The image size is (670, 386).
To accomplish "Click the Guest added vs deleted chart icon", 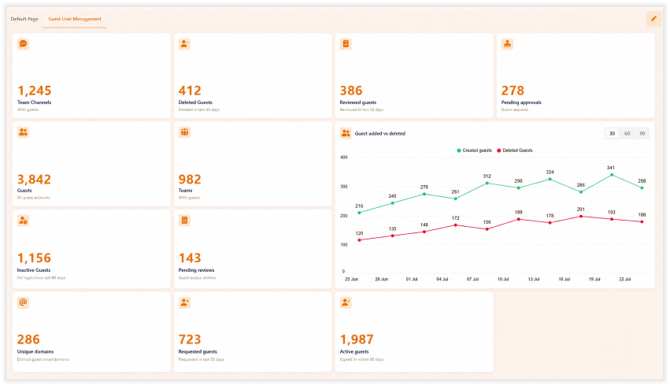I will coord(346,133).
